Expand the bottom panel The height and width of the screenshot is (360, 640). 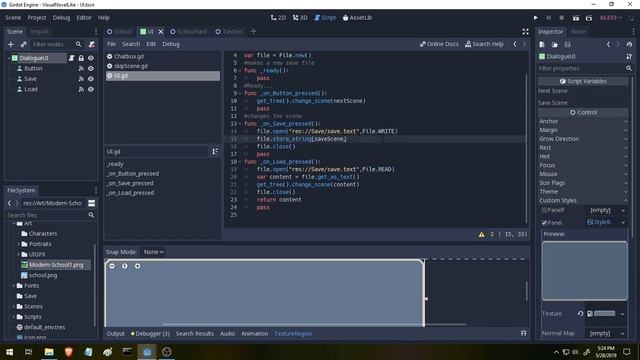pyautogui.click(x=524, y=333)
